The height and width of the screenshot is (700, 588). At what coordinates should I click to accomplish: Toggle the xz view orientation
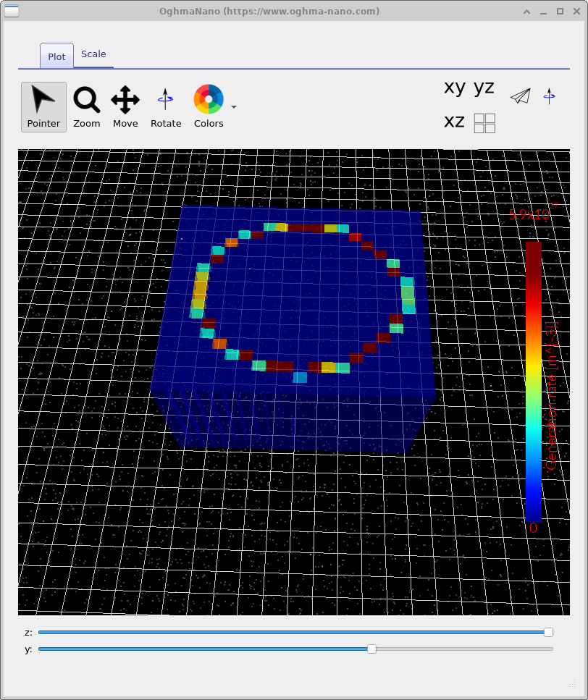tap(454, 122)
